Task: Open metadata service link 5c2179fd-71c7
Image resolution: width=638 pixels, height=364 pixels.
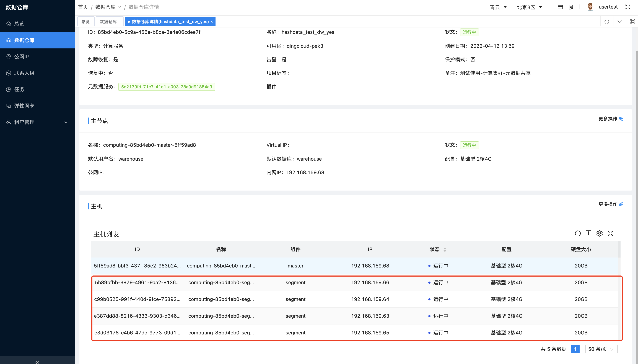Action: 167,87
